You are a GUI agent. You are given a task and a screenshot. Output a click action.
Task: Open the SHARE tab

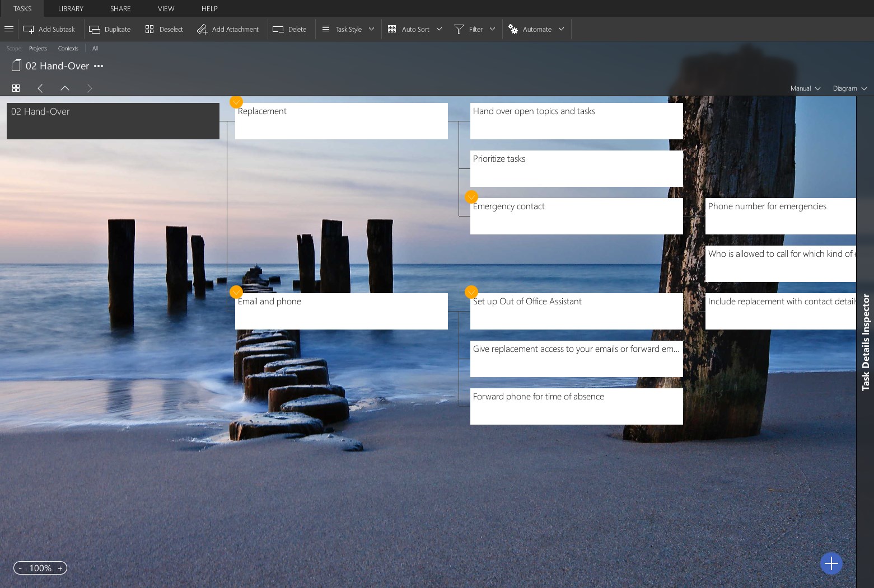click(x=120, y=8)
